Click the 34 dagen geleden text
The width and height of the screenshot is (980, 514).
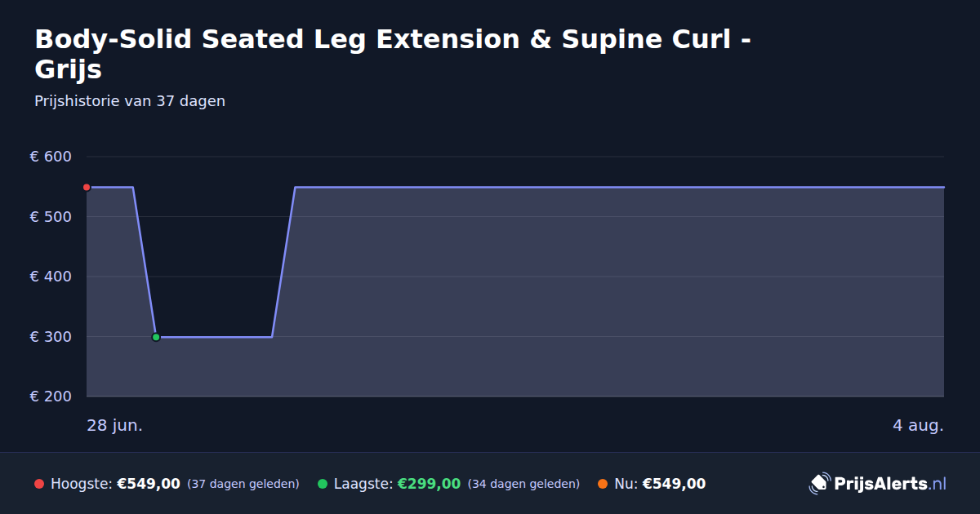coord(523,484)
